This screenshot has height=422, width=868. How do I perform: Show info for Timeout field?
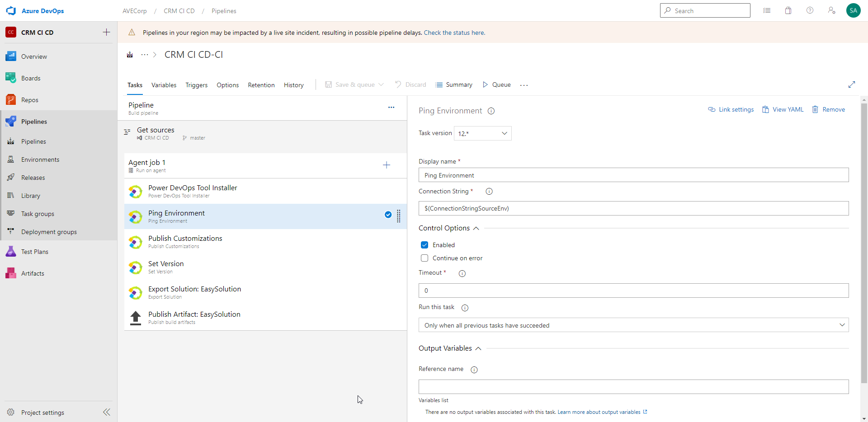(462, 273)
